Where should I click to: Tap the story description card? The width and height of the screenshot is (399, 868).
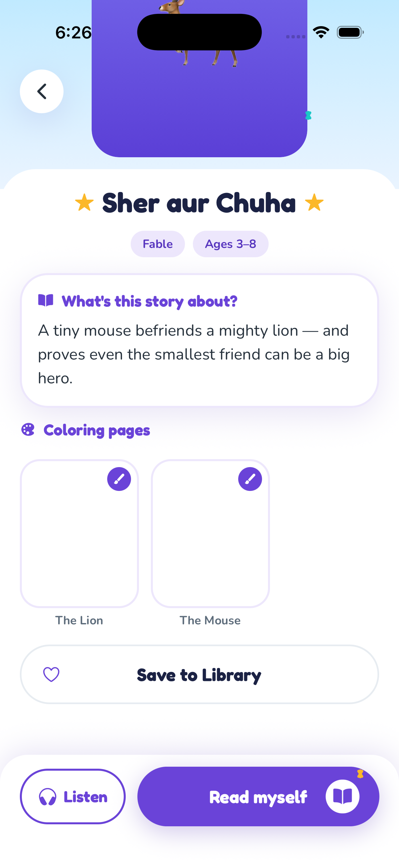(x=199, y=340)
